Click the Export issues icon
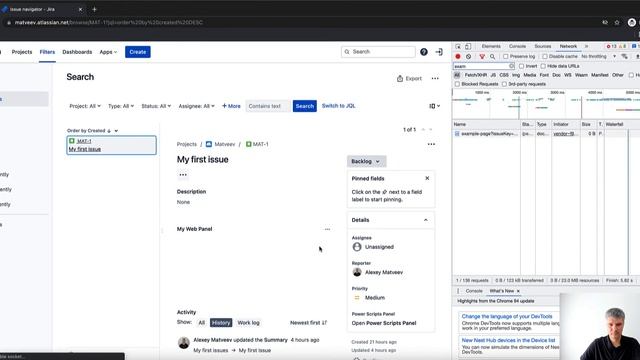Viewport: 640px width, 360px height. tap(400, 78)
